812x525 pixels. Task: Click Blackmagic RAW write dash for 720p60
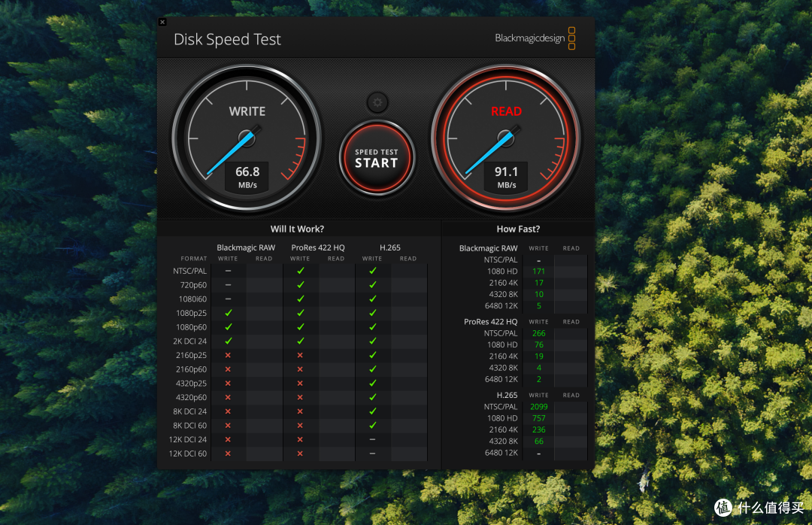tap(228, 285)
